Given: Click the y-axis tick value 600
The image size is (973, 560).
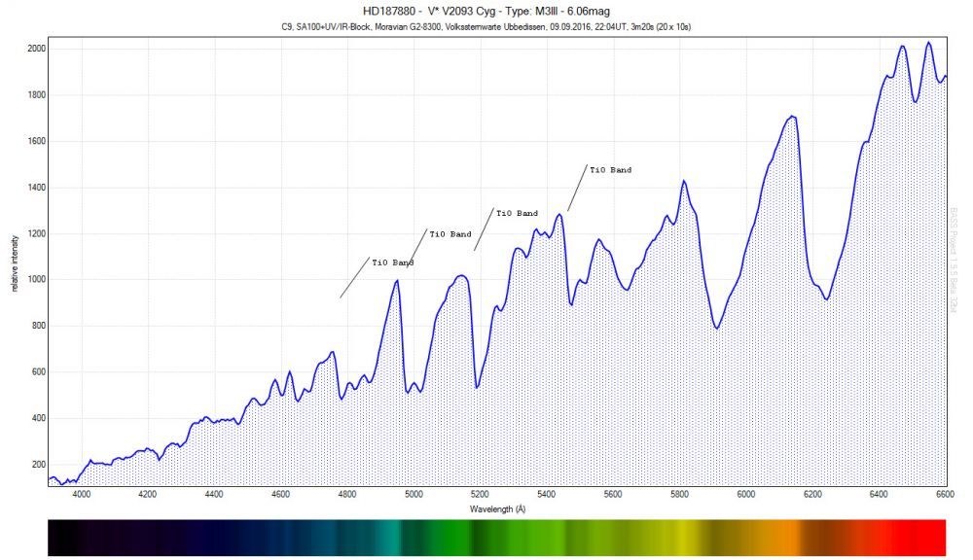Looking at the screenshot, I should coord(39,372).
